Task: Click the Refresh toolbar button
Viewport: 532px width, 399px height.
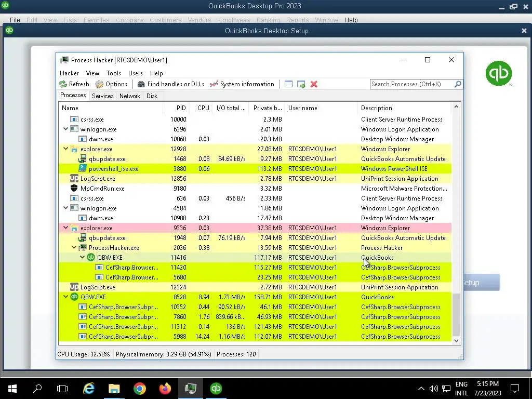Action: (74, 84)
